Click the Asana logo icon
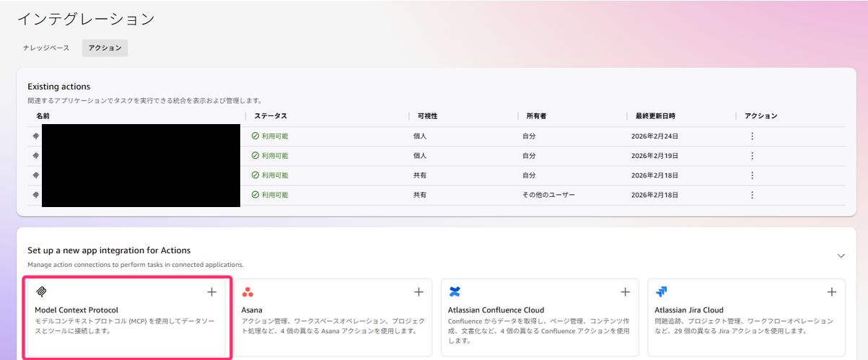This screenshot has width=868, height=360. (247, 292)
